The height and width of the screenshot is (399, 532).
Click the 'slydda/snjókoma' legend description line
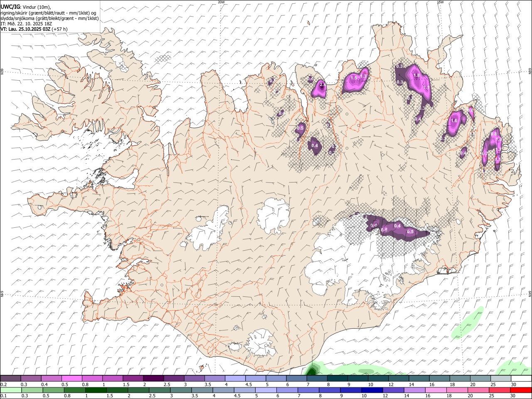(x=49, y=18)
